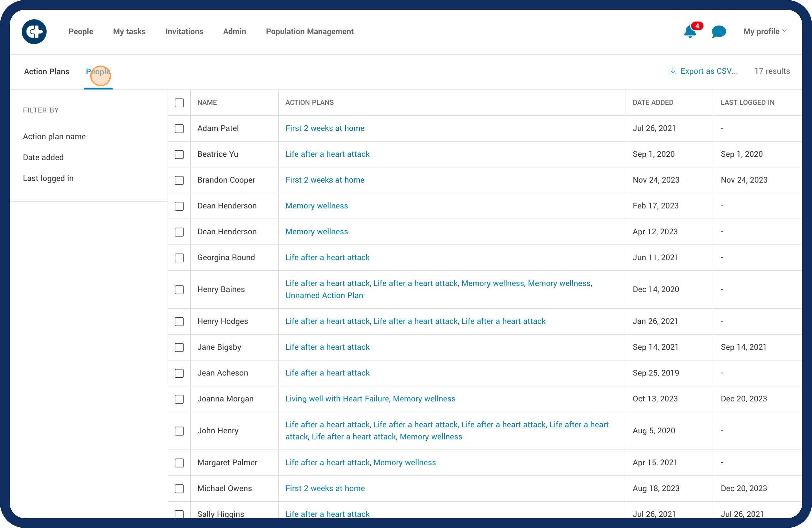Expand the My profile dropdown
The image size is (812, 528).
point(765,31)
